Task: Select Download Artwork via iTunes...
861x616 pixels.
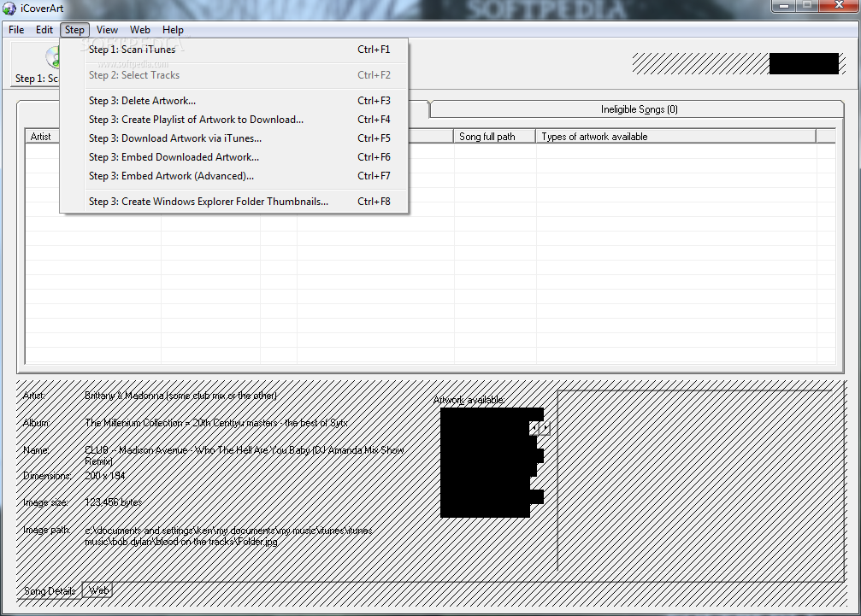Action: [234, 138]
